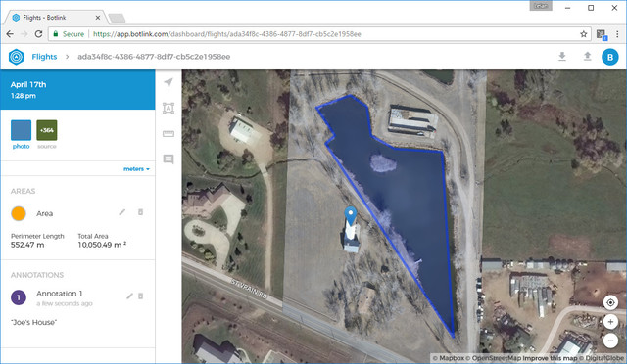The height and width of the screenshot is (364, 627).
Task: Open the Mapbox attribution link
Action: tap(449, 358)
